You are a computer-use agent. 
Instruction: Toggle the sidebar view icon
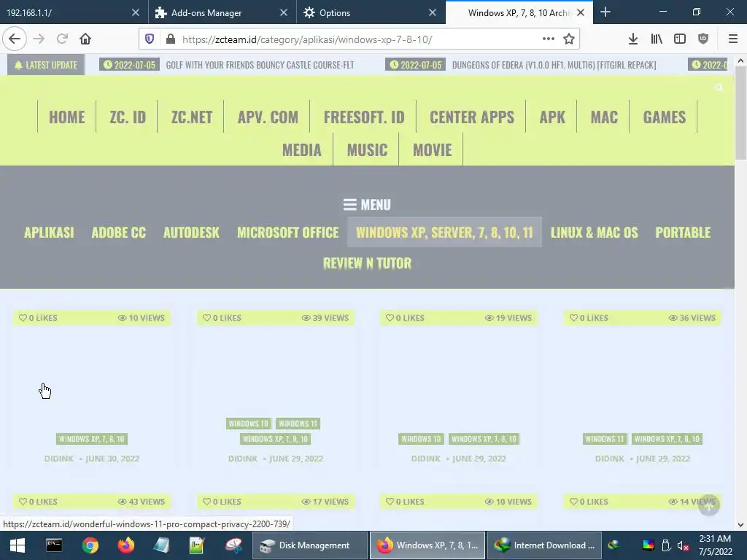[680, 39]
